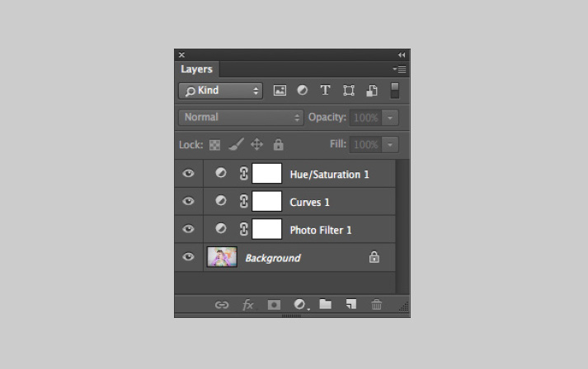Click the Link layers icon
Screen dimensions: 588x369
point(222,305)
